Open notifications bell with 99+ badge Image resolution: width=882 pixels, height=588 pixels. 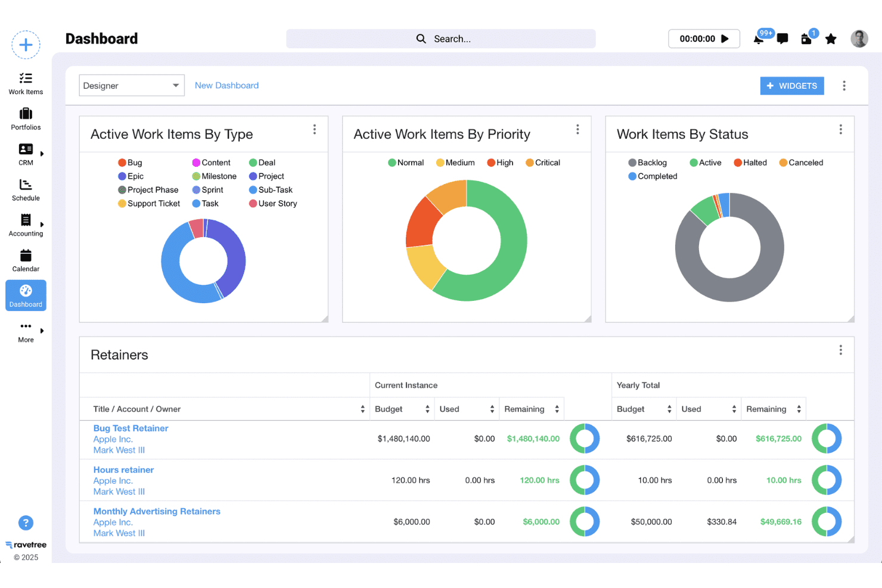759,39
